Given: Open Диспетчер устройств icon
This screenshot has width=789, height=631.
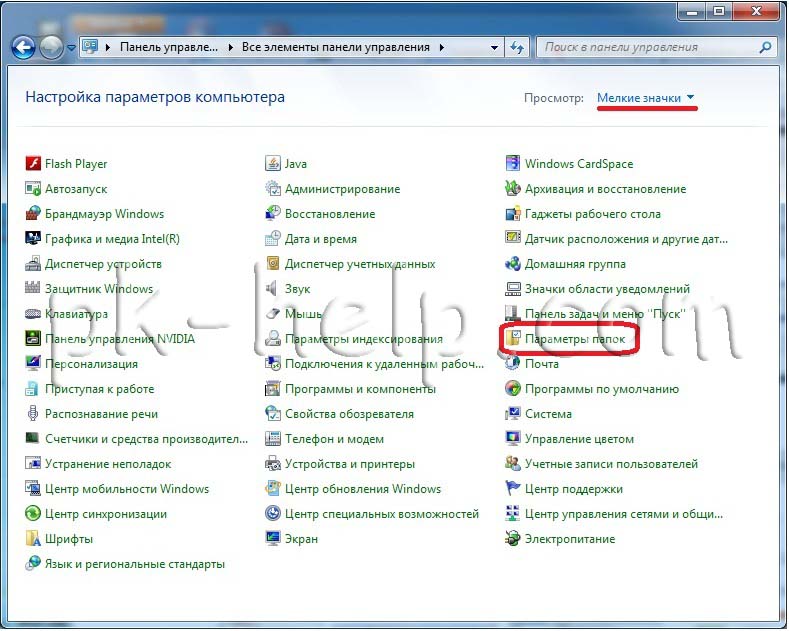Looking at the screenshot, I should point(33,264).
